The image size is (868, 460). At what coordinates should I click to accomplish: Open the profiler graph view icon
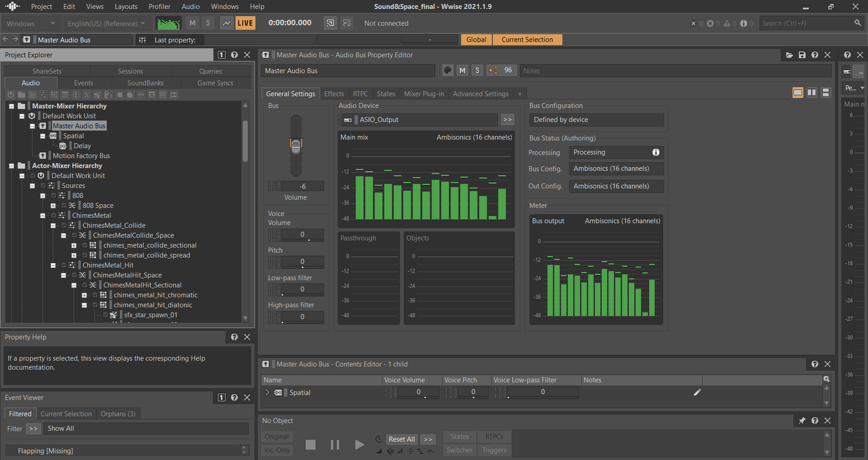[227, 23]
